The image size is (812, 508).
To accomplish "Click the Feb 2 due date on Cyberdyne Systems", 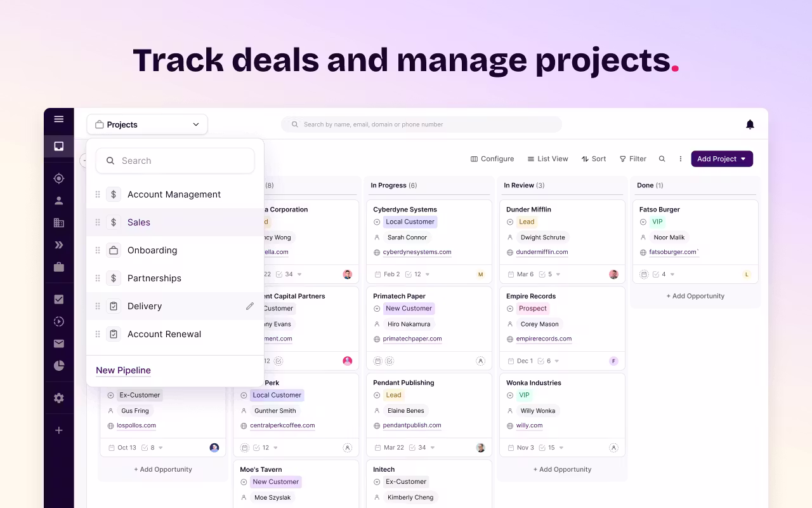I will [387, 274].
